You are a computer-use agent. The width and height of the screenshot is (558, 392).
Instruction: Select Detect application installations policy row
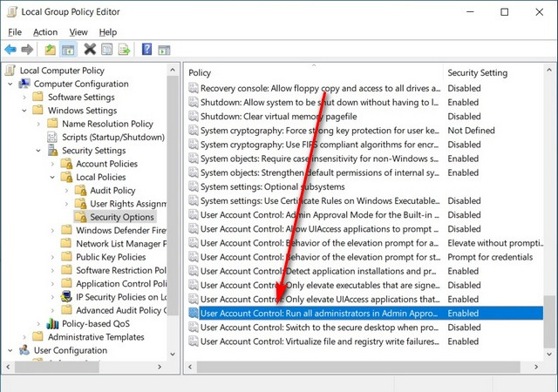tap(365, 271)
